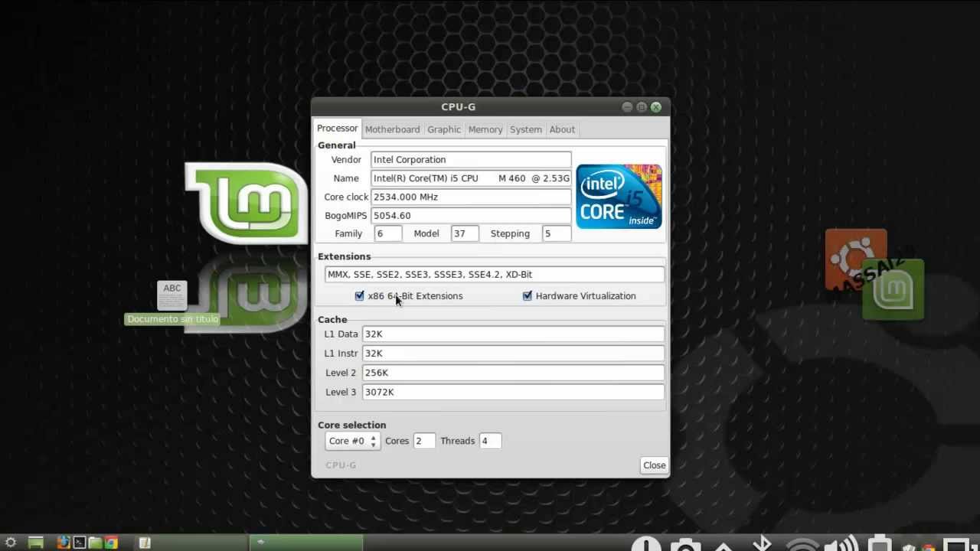
Task: Click the 'General' section heading
Action: click(337, 145)
